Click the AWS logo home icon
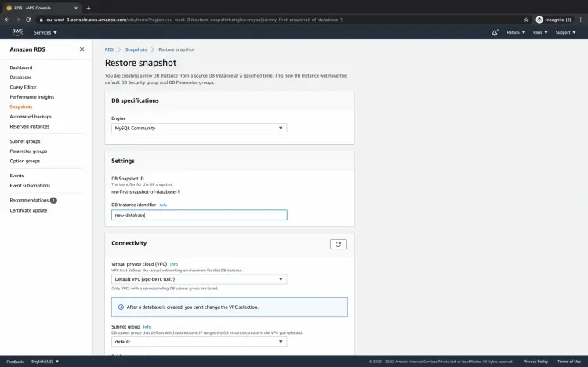This screenshot has height=367, width=588. [17, 32]
